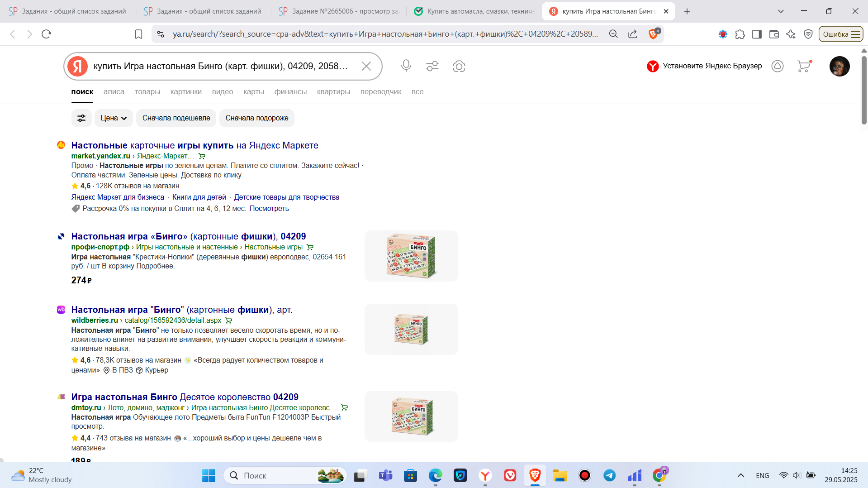Open Microsoft Edge from the taskbar

coord(435,475)
